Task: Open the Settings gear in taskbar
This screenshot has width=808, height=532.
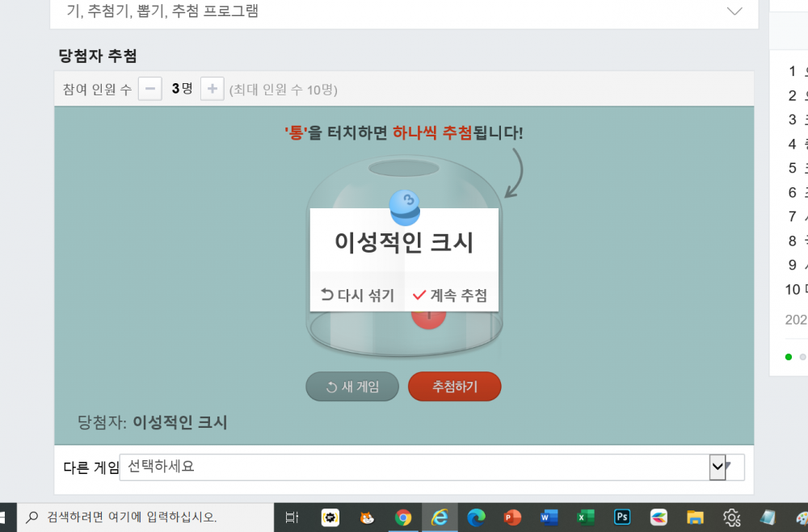Action: click(731, 517)
